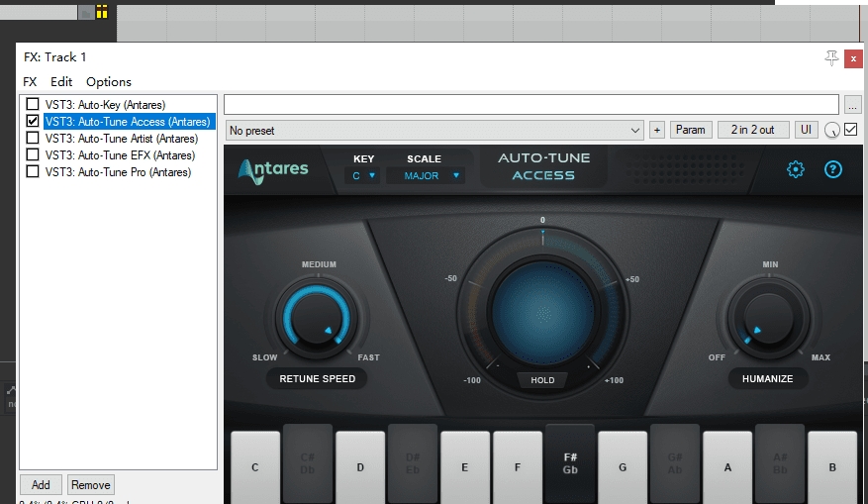868x504 pixels.
Task: Toggle the plugin bypass checkbox at top right
Action: coord(851,130)
